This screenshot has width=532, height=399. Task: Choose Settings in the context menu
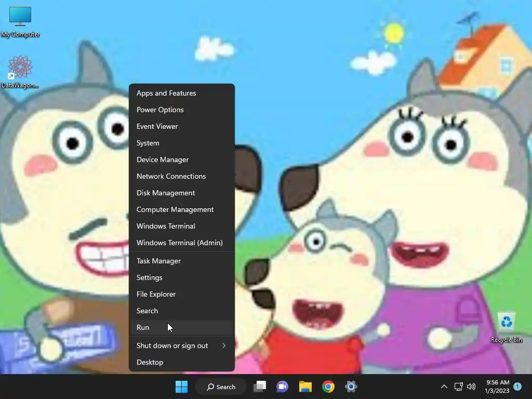[x=182, y=277]
